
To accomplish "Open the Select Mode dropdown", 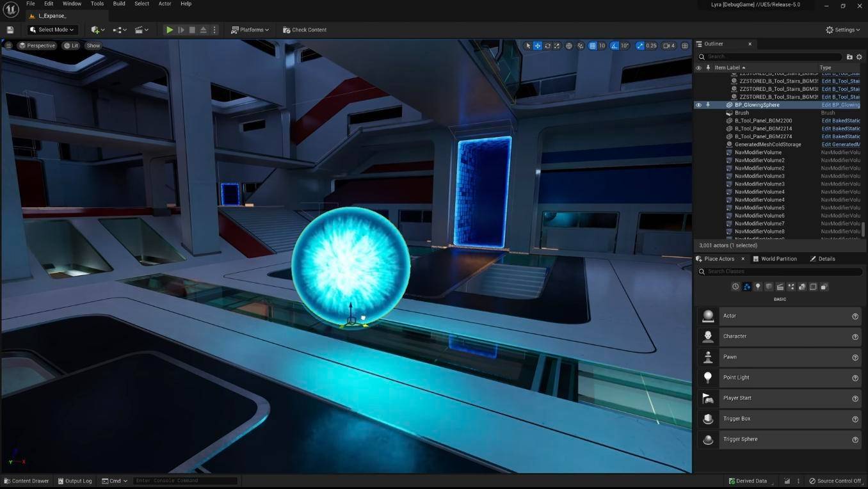I will tap(52, 30).
